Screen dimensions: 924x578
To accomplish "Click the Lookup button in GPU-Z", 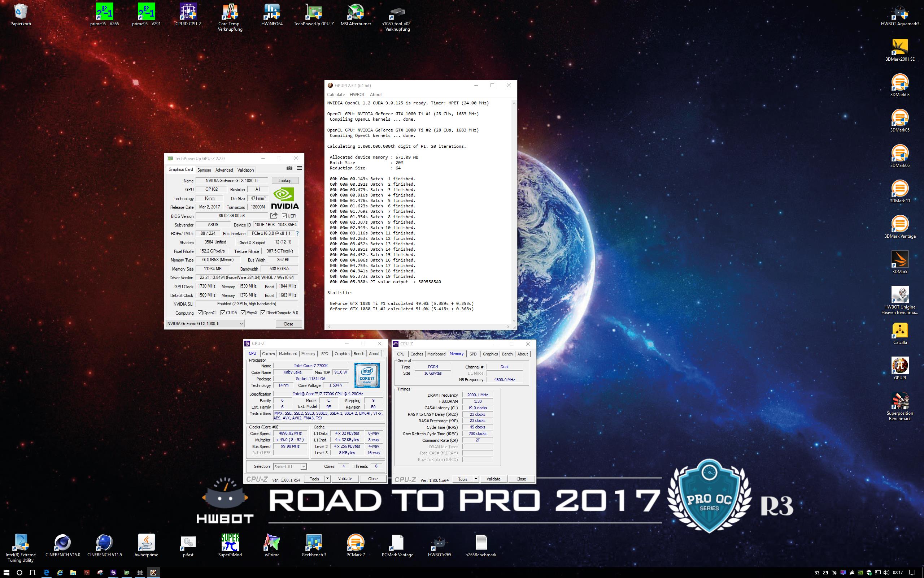I will pyautogui.click(x=285, y=180).
